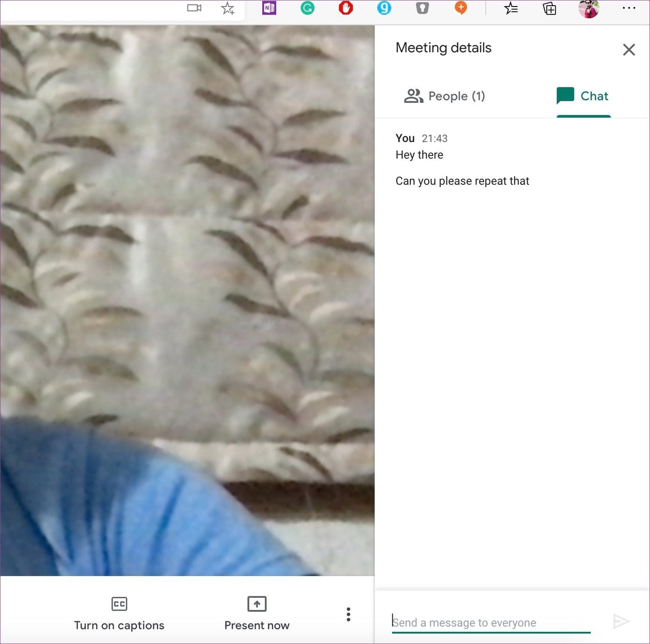Click the red ad blocker hand extension
The width and height of the screenshot is (650, 644).
(x=346, y=8)
